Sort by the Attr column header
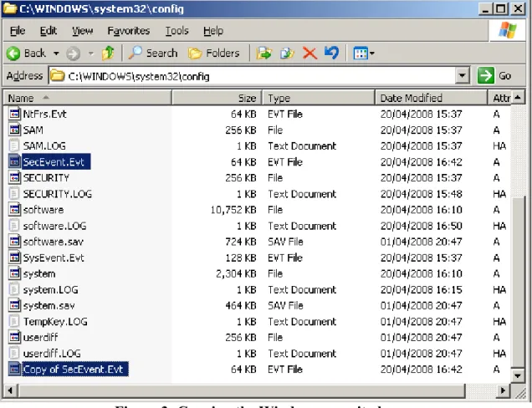 499,98
